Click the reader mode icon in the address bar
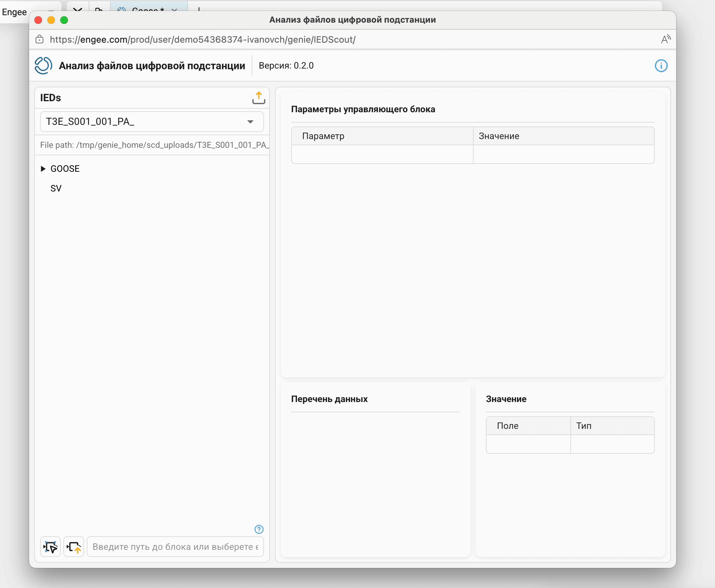715x588 pixels. click(665, 40)
